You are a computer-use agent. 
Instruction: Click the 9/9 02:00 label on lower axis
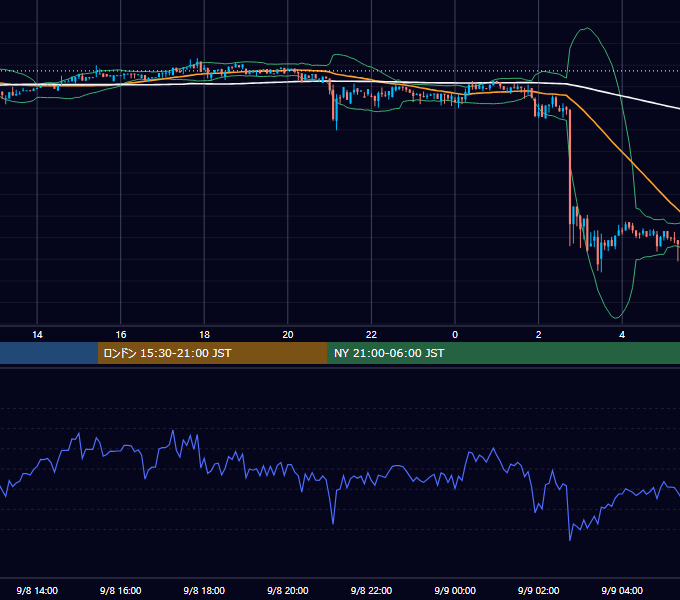[x=539, y=590]
